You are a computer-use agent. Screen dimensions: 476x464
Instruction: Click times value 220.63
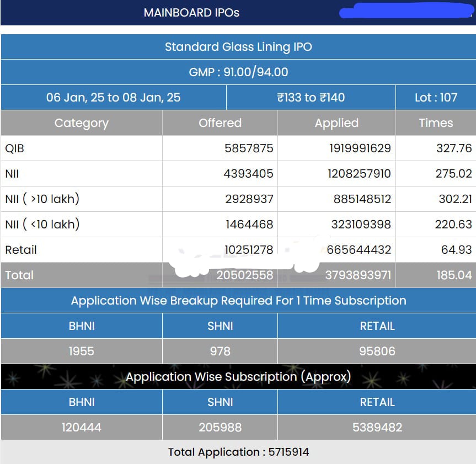point(453,225)
